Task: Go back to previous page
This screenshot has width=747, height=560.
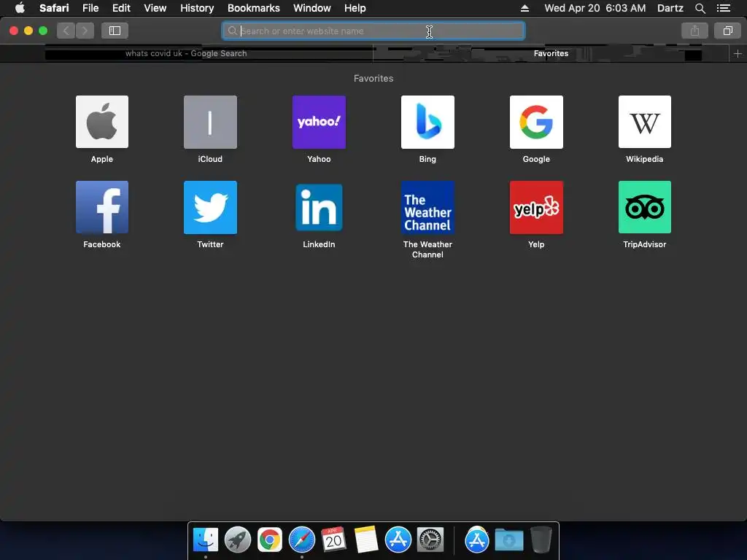Action: click(66, 31)
